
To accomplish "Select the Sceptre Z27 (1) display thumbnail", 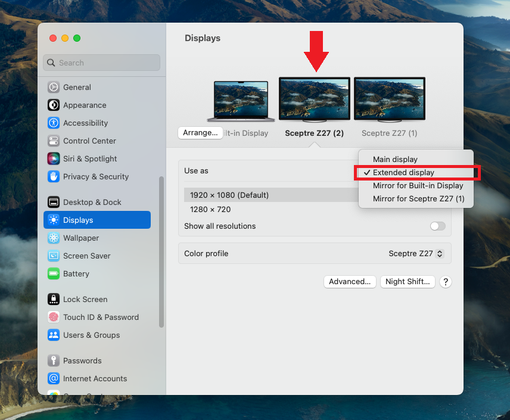I will 389,100.
